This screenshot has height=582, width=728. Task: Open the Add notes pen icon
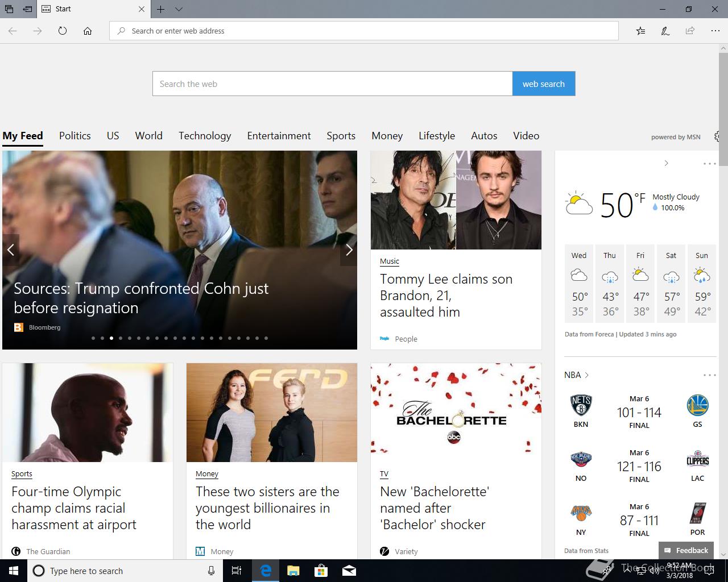[x=665, y=31]
